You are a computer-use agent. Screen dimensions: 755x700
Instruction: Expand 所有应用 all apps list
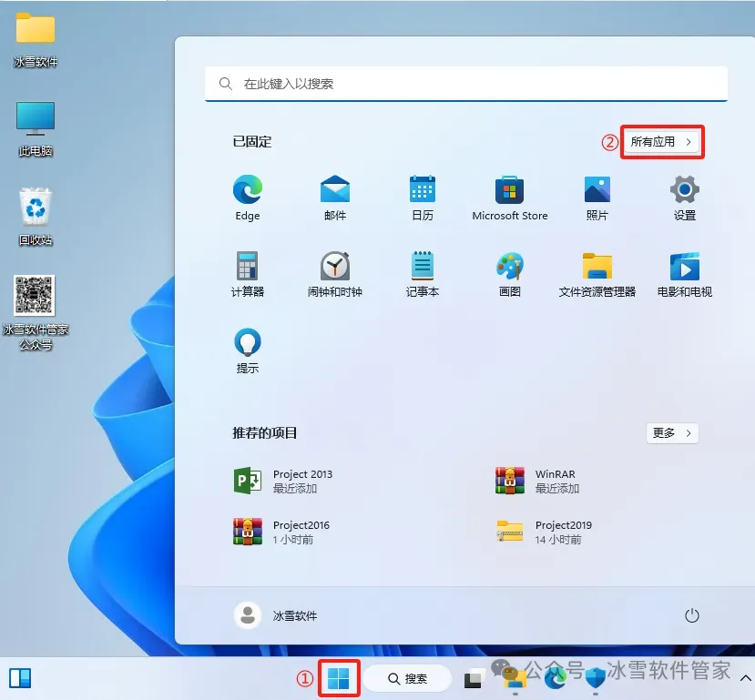point(661,142)
